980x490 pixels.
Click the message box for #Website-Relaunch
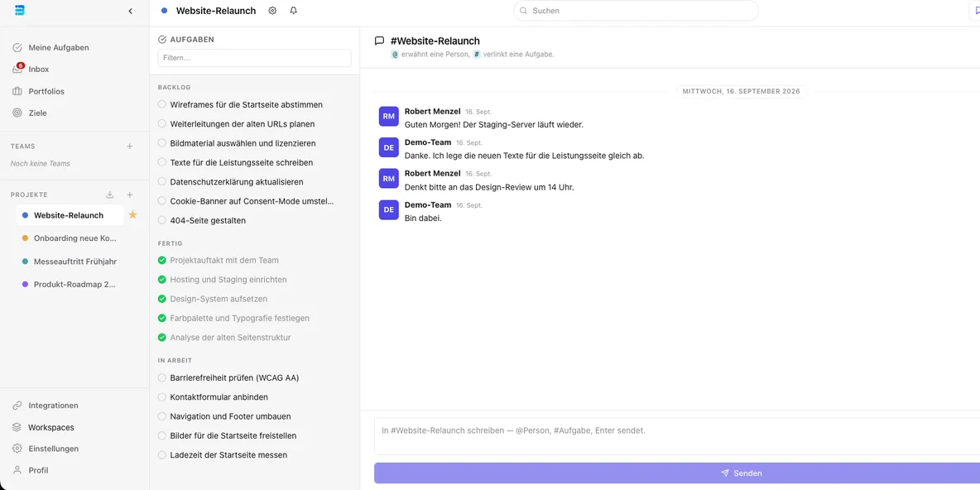click(677, 435)
